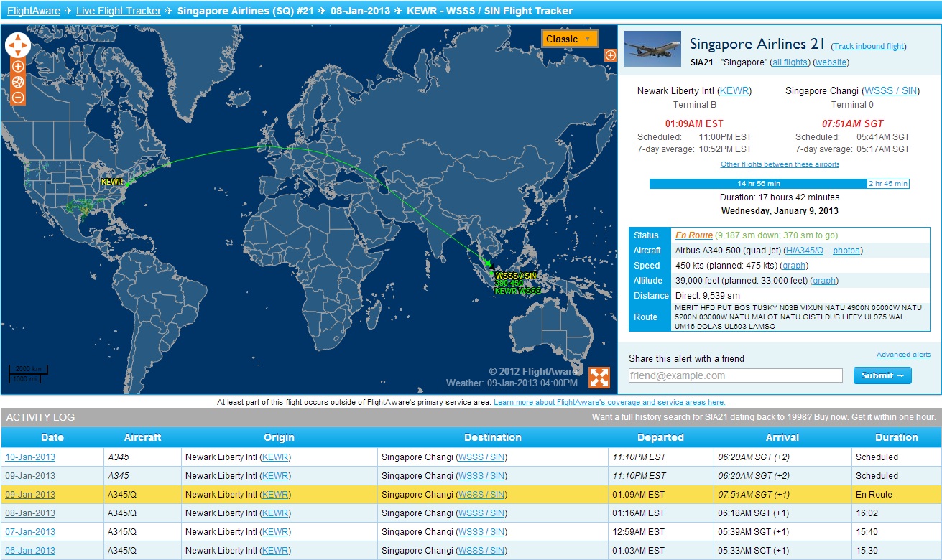942x560 pixels.
Task: Open the Classic map style dropdown
Action: coord(569,39)
